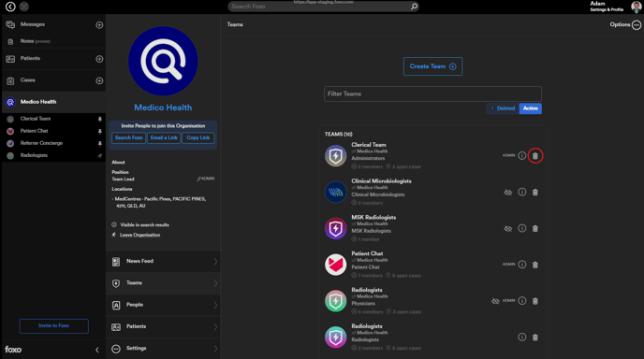Create a new case via plus icon
The height and width of the screenshot is (359, 644).
[99, 80]
